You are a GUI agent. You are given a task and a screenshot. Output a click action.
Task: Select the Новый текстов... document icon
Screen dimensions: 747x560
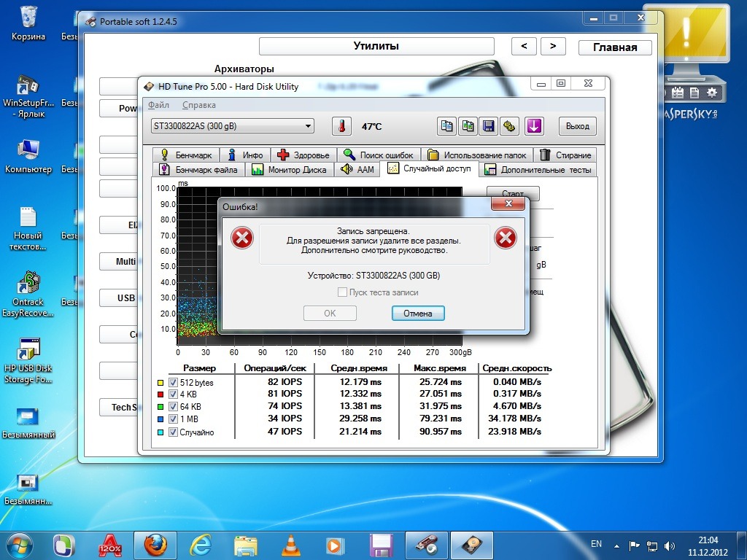28,228
